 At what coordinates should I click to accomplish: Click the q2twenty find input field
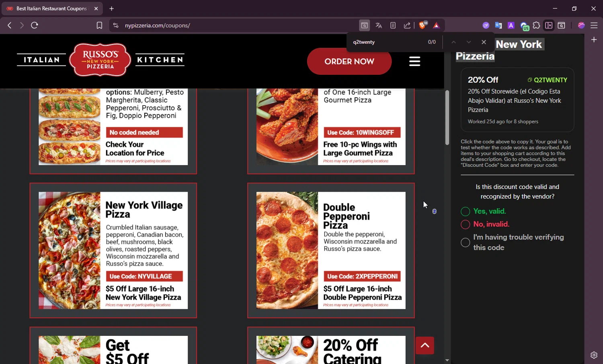tap(386, 42)
